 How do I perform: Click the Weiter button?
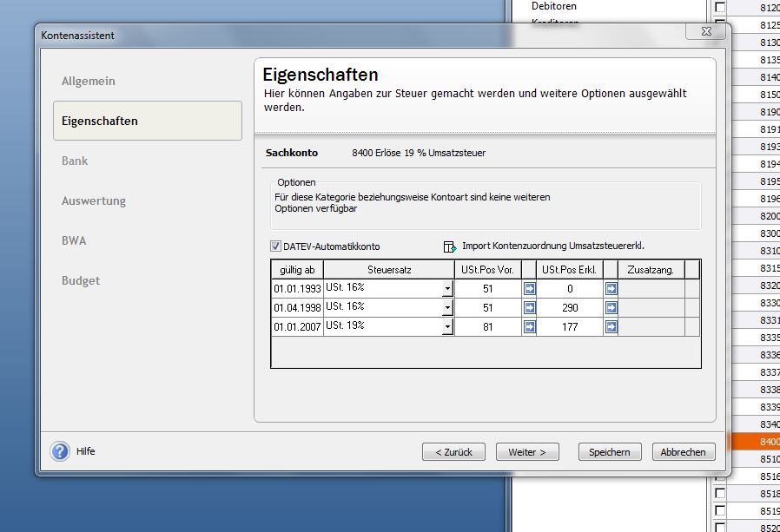point(527,452)
